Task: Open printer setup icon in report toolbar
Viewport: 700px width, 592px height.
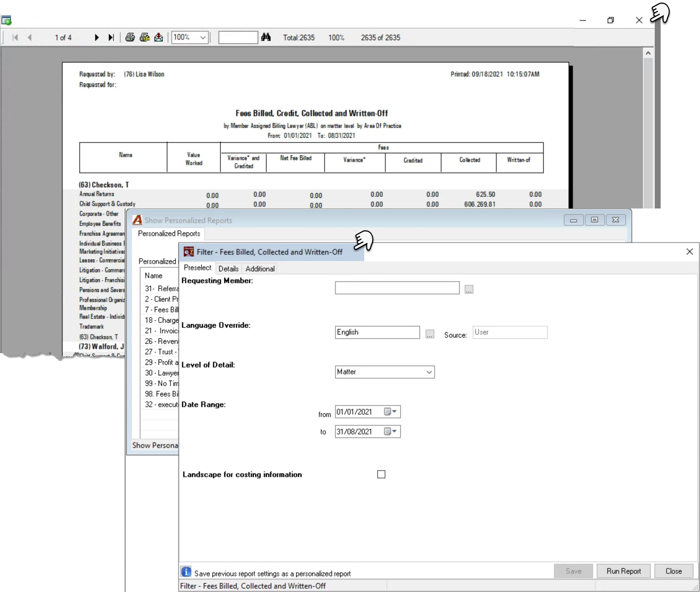Action: (145, 37)
